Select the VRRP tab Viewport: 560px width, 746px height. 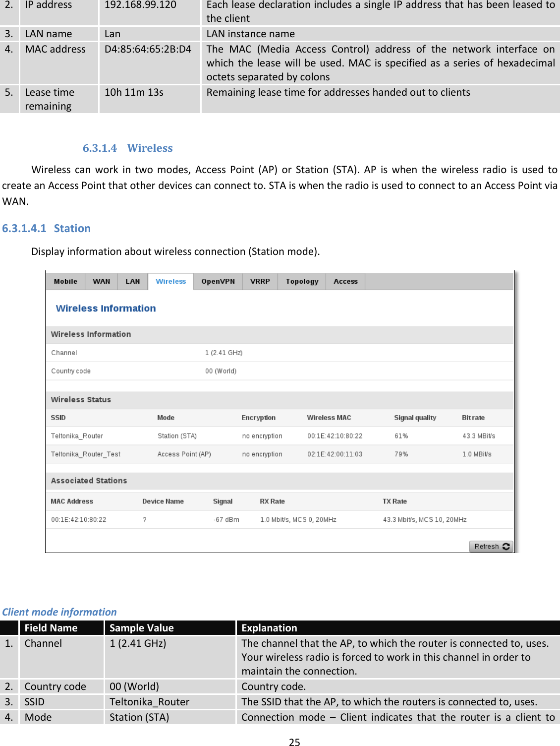pos(260,281)
